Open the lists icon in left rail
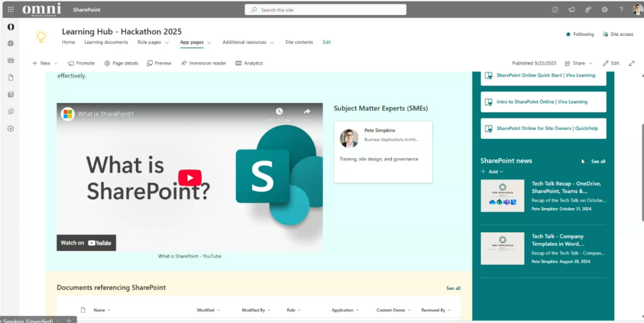This screenshot has height=323, width=644. click(x=11, y=94)
